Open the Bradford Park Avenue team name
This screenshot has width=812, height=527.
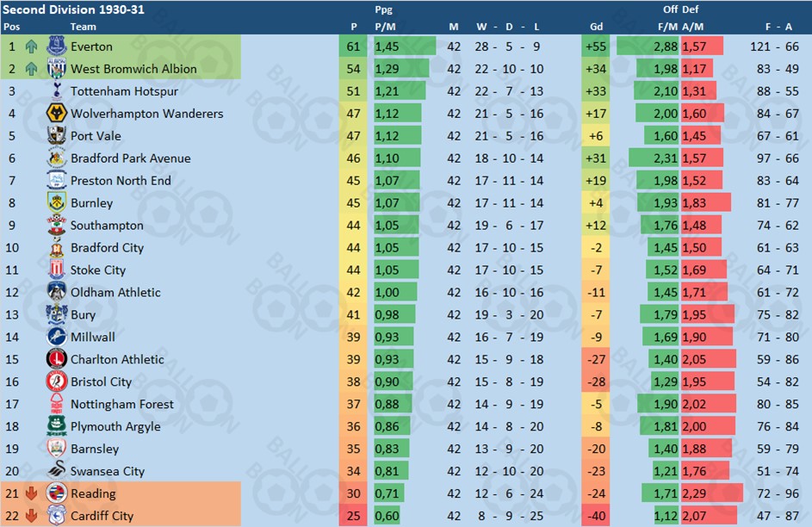(x=131, y=158)
